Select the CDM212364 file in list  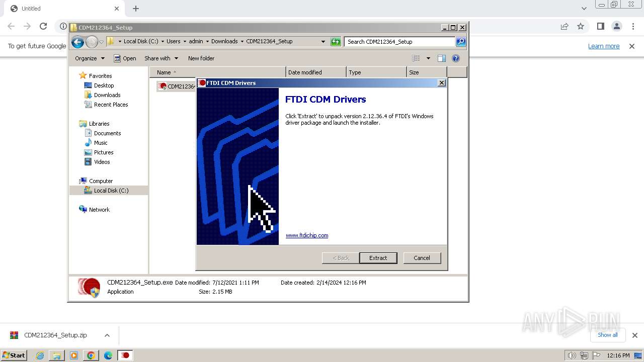pos(177,86)
